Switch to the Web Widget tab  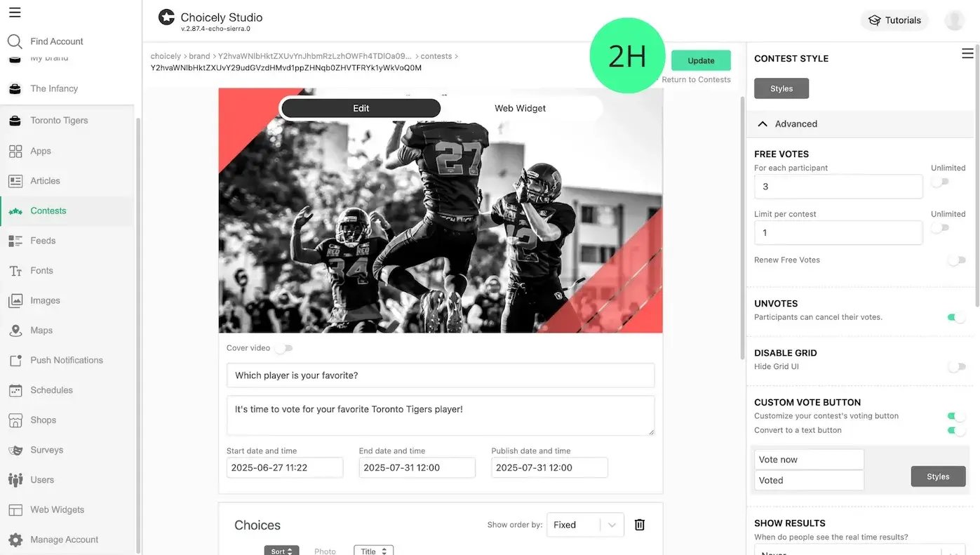520,108
